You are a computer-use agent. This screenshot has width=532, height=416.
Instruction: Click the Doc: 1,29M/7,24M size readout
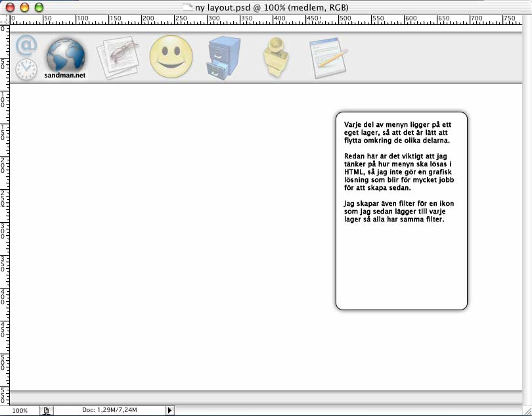pyautogui.click(x=110, y=410)
